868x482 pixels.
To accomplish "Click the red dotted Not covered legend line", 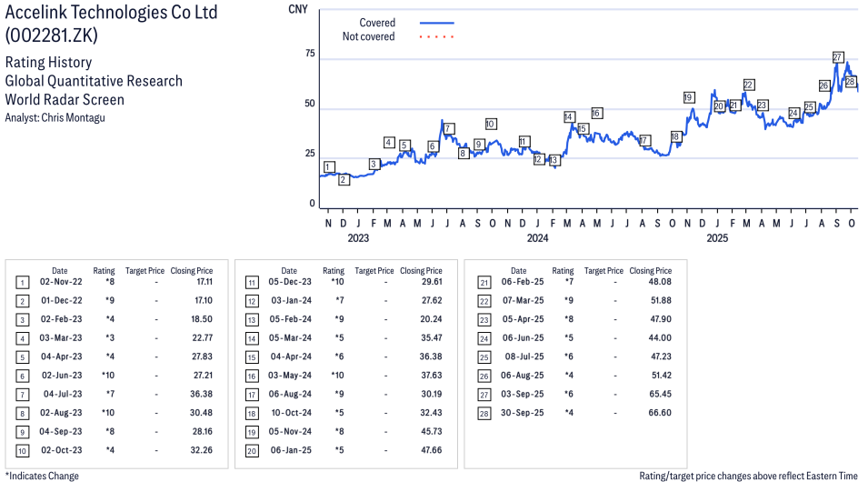I will 437,37.
